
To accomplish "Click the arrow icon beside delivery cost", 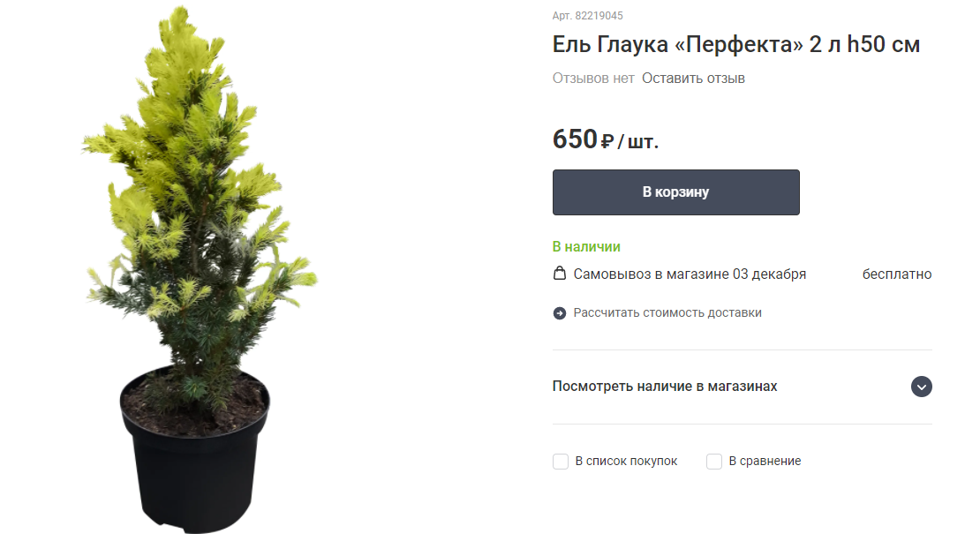I will tap(560, 313).
